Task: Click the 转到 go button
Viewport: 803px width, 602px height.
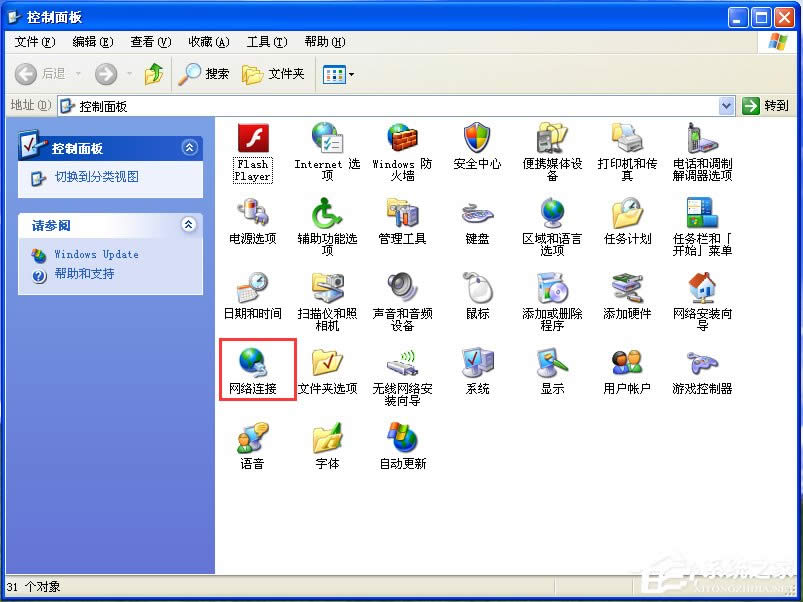Action: click(x=766, y=105)
